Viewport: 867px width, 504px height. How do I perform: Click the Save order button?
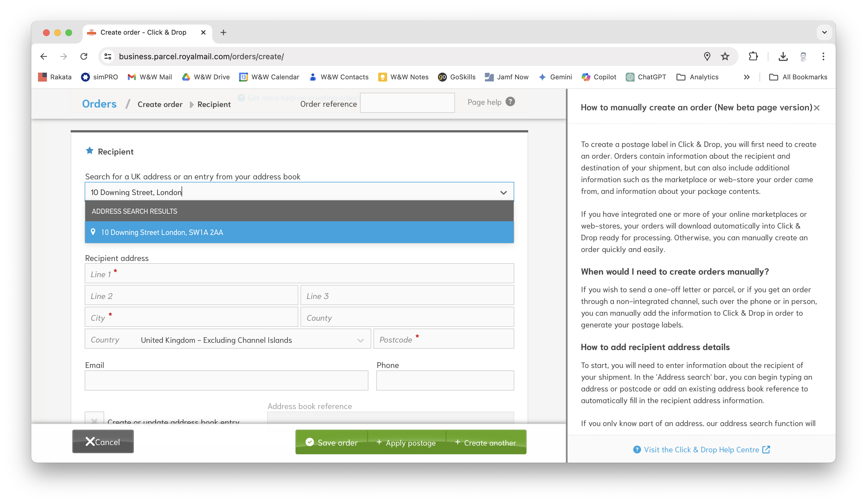click(x=332, y=443)
